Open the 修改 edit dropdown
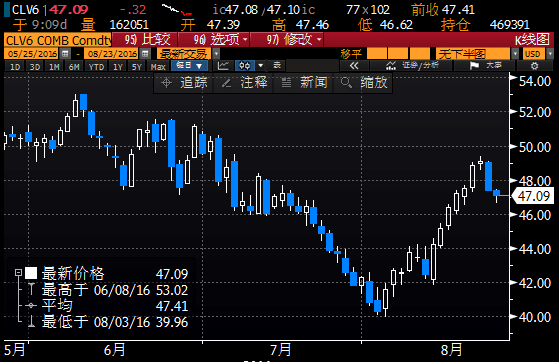Screen dimensions: 559x362 (287, 40)
